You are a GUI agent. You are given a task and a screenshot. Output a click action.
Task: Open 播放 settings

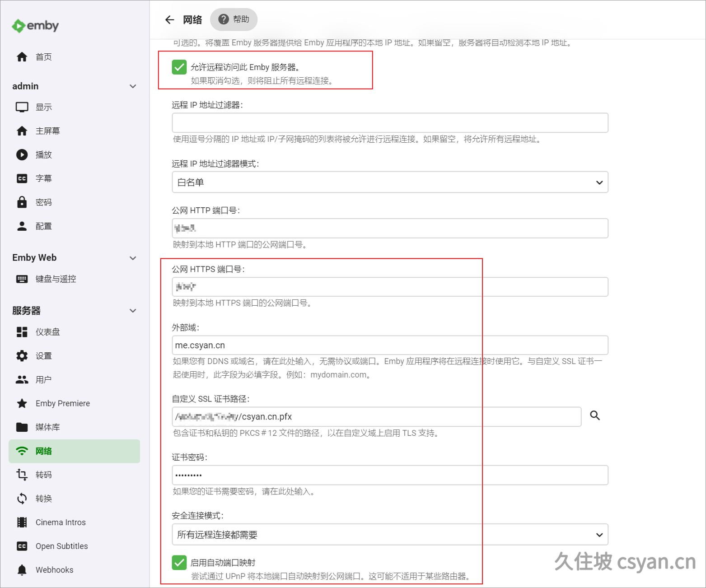coord(75,155)
